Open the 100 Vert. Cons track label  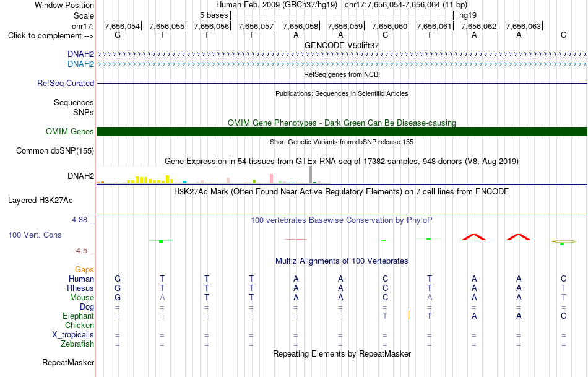coord(35,235)
